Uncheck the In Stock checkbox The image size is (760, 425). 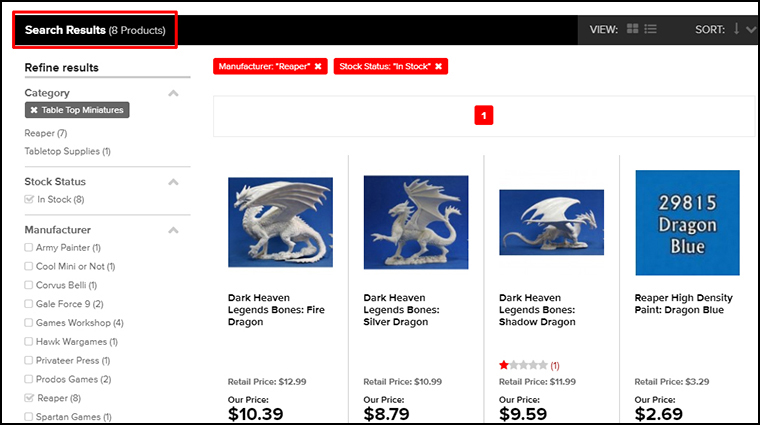[29, 199]
